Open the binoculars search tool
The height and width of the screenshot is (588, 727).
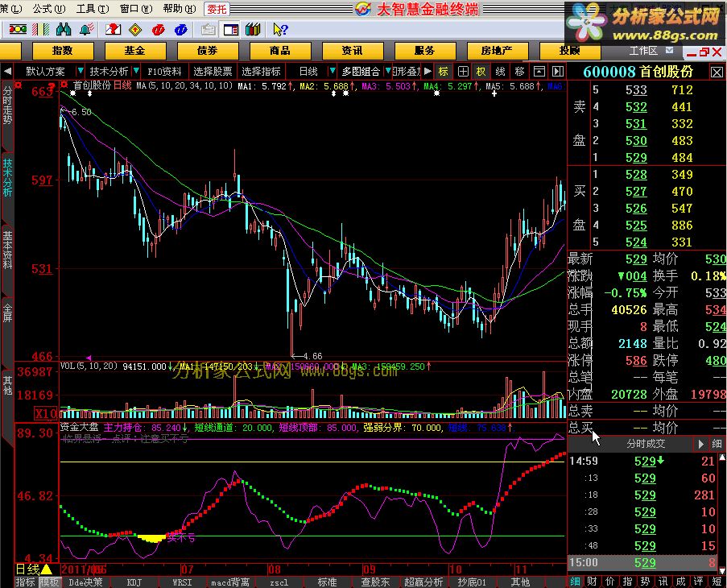point(64,30)
